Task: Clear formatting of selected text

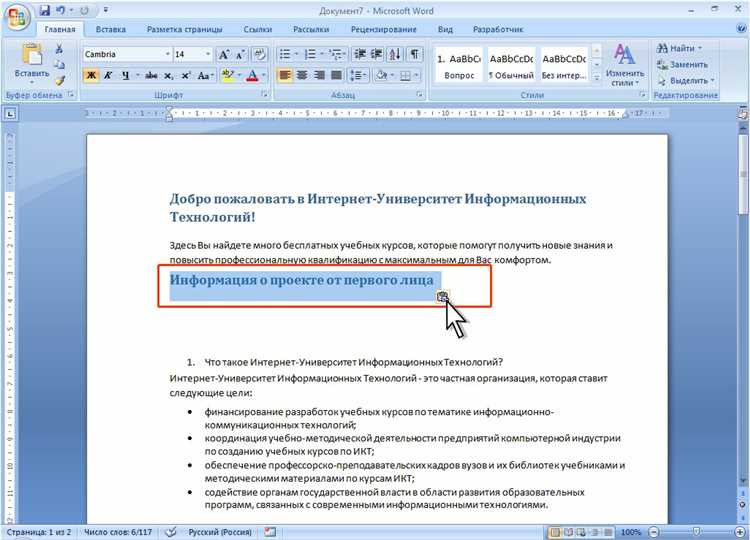Action: (x=260, y=54)
